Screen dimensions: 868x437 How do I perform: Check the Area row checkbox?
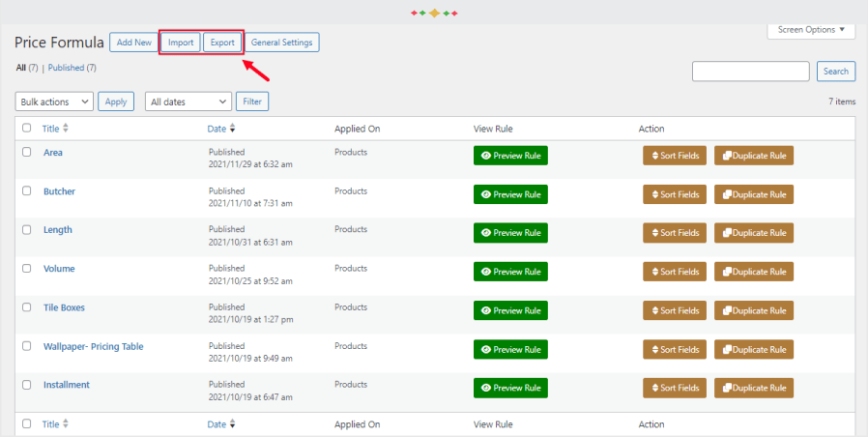pos(27,153)
